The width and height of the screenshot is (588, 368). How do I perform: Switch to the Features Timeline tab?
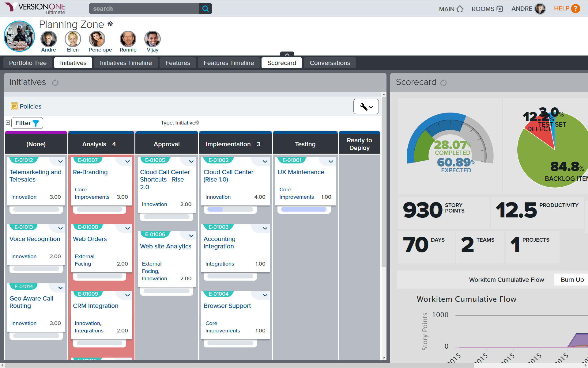[x=228, y=63]
